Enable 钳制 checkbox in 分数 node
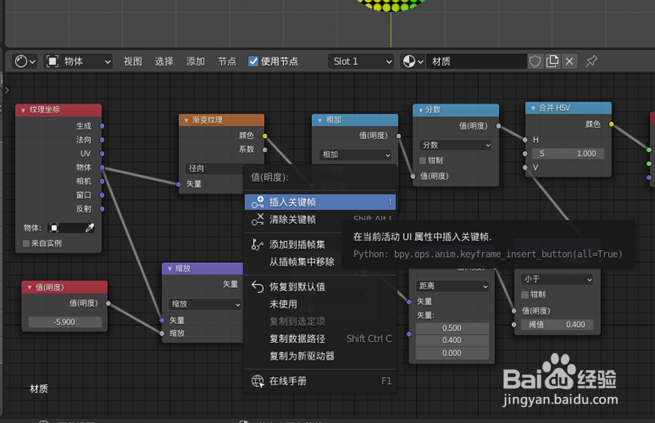Screen dimensions: 655x423 click(x=423, y=160)
